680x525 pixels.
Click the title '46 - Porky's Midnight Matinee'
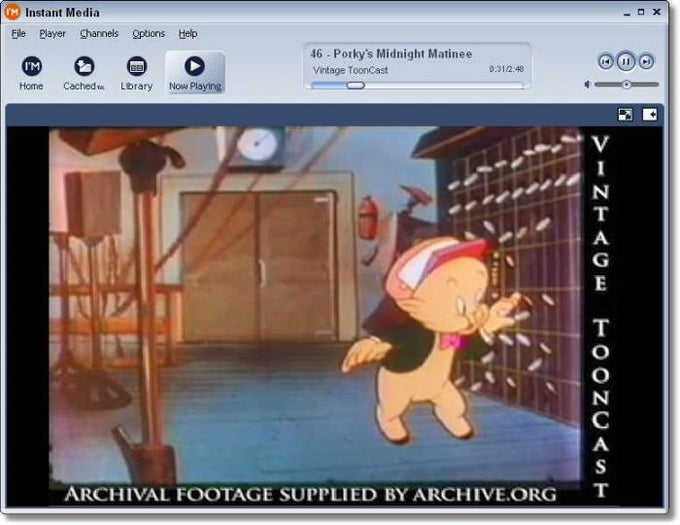pos(391,54)
